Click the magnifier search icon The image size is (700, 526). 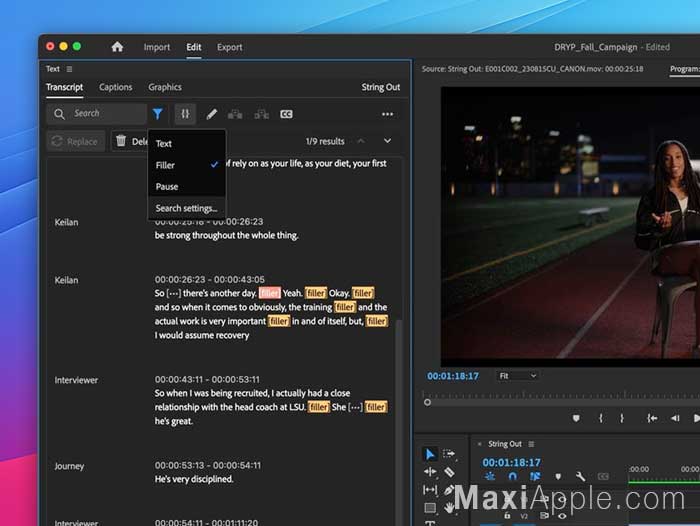[x=59, y=114]
